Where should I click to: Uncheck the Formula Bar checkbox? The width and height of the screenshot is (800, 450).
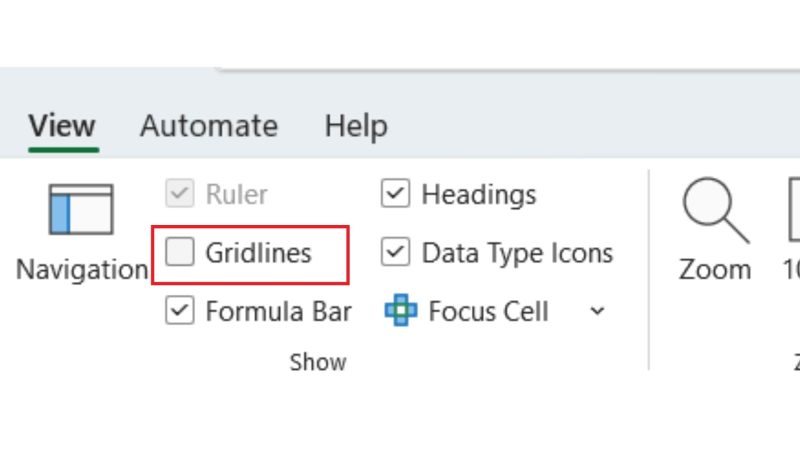180,310
